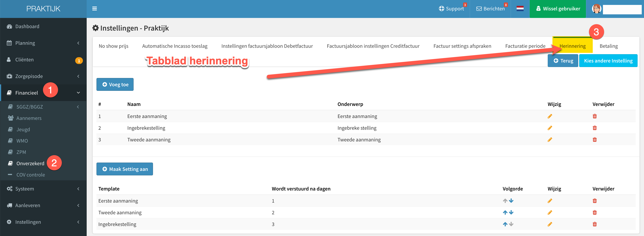This screenshot has width=644, height=236.
Task: Edit the Eerste aanmaning name row pencil
Action: (x=550, y=116)
